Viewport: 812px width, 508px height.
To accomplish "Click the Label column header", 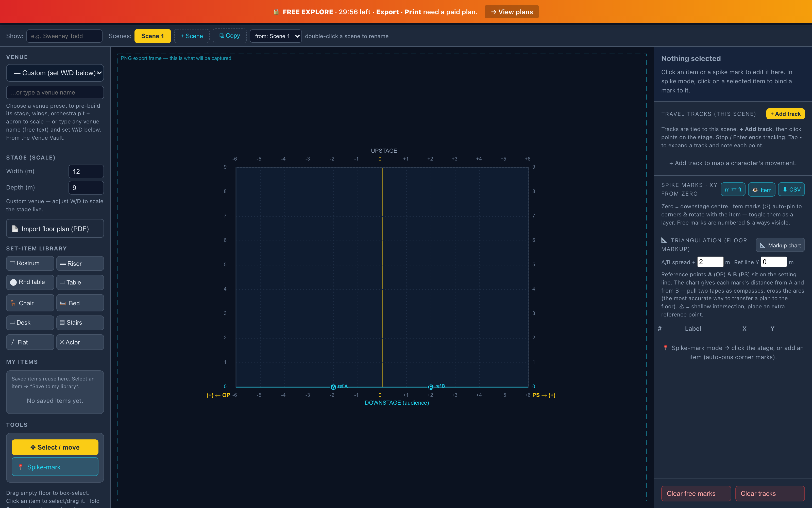I will 693,329.
